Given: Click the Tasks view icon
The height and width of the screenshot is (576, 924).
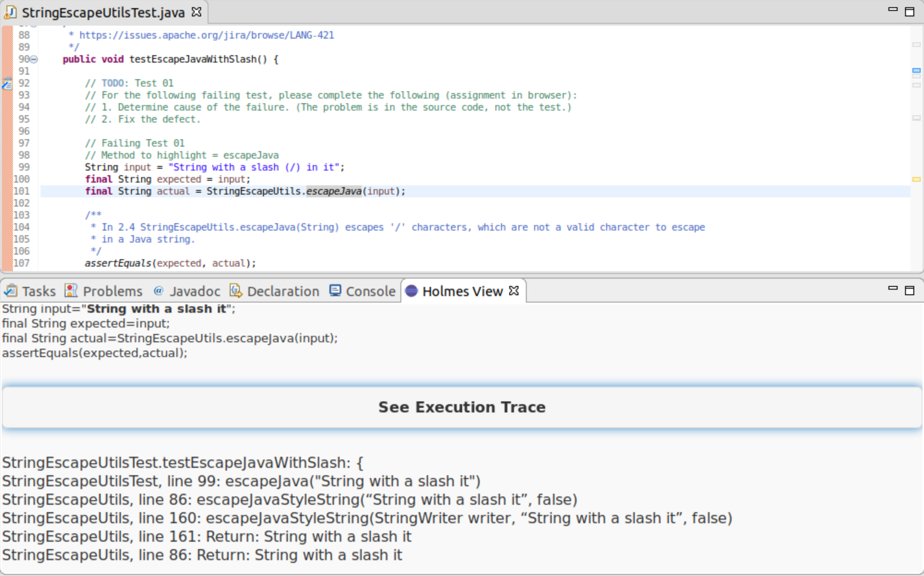Looking at the screenshot, I should click(x=10, y=291).
